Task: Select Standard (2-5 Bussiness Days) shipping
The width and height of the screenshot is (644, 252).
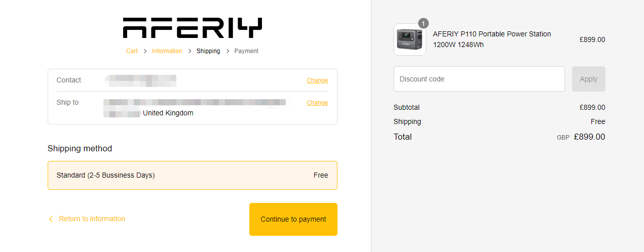Action: [x=193, y=176]
